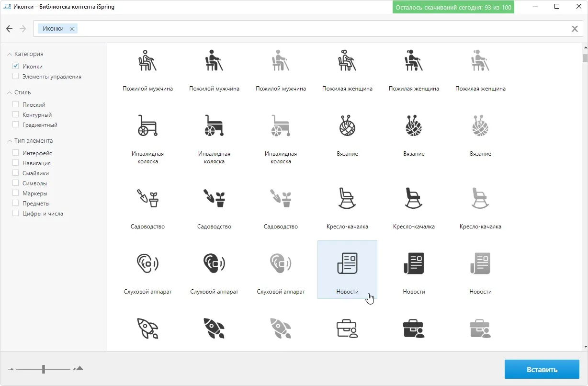This screenshot has height=386, width=588.
Task: Pick the gray gradient Вязание yarn icon
Action: point(480,125)
